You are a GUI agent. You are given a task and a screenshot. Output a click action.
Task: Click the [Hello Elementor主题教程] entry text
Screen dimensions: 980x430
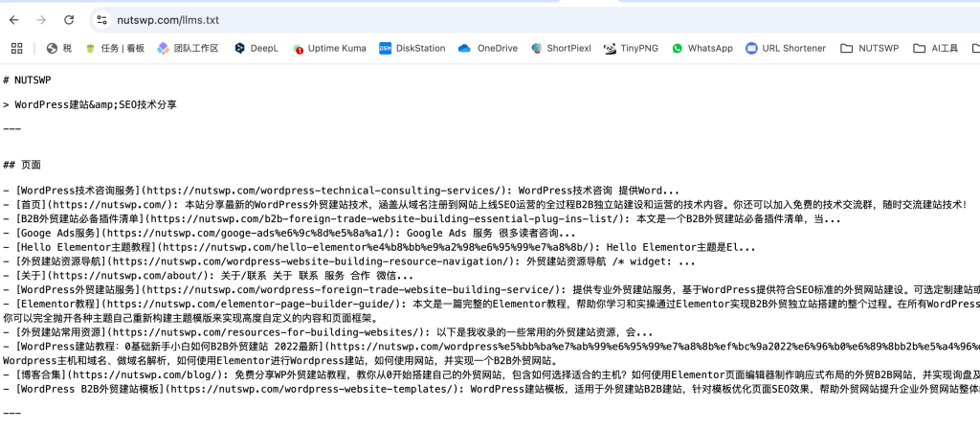(85, 247)
